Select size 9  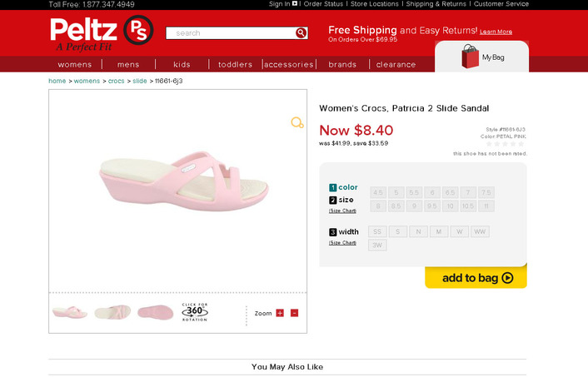[414, 206]
